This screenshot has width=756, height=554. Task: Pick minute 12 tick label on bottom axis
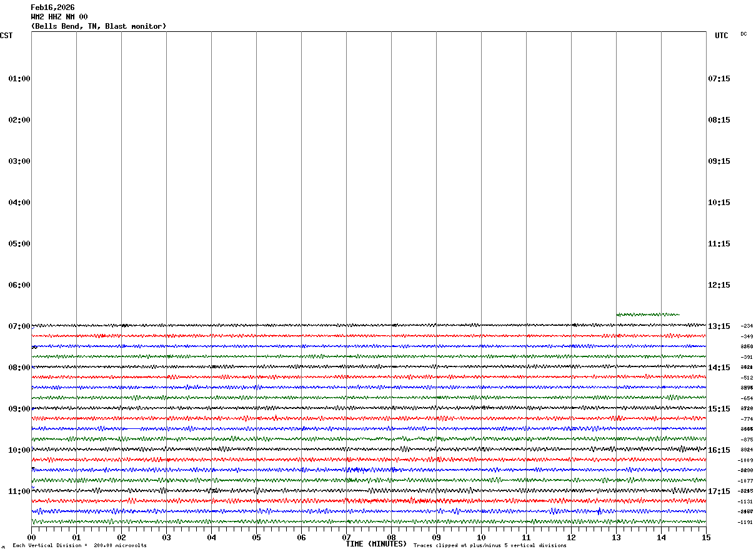pos(571,538)
